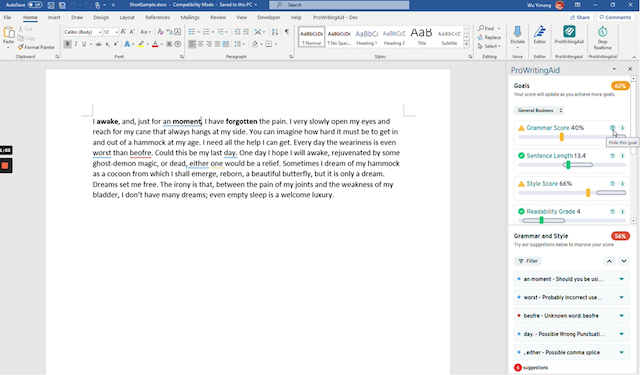Switch to the Review tab
Image resolution: width=640 pixels, height=375 pixels.
pos(218,18)
